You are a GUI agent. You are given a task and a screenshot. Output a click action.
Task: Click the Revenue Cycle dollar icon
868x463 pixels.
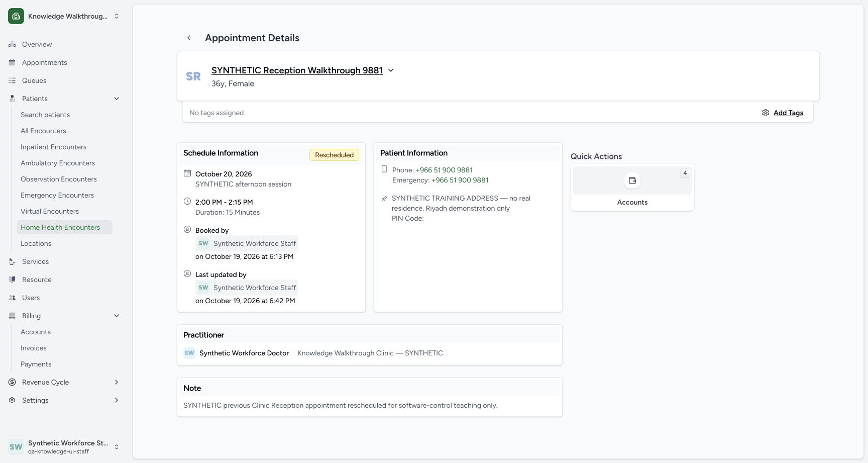tap(12, 382)
